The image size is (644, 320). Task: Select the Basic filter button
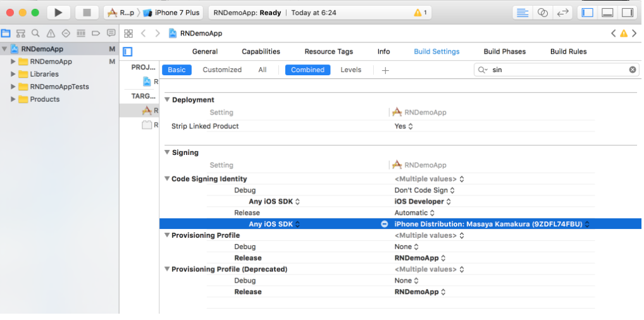click(176, 70)
